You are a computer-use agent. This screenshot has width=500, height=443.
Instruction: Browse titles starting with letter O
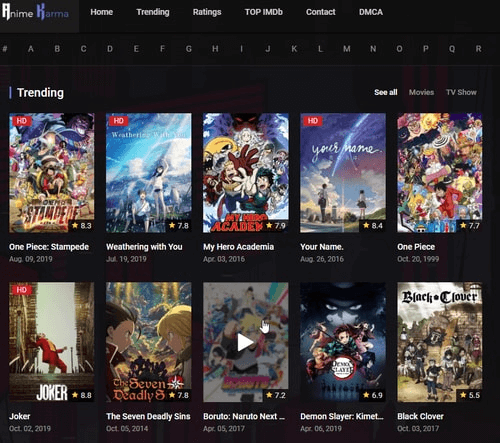[399, 49]
